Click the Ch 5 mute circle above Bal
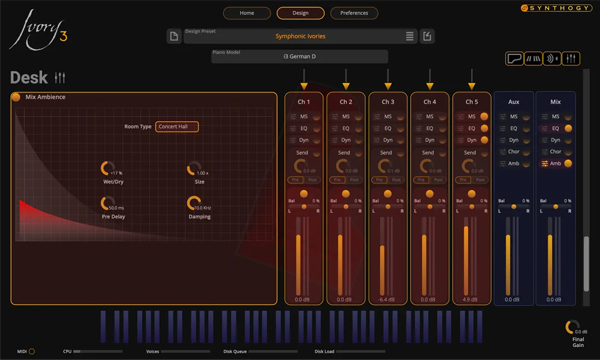This screenshot has height=360, width=600. click(471, 194)
